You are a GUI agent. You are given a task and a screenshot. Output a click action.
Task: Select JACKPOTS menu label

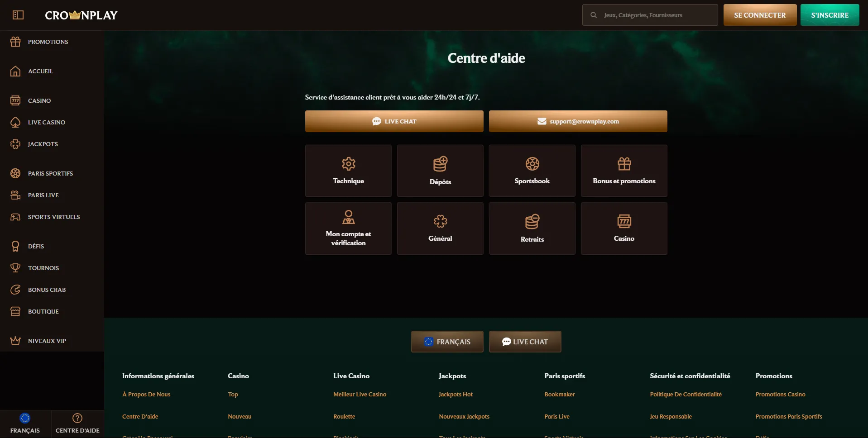(43, 144)
